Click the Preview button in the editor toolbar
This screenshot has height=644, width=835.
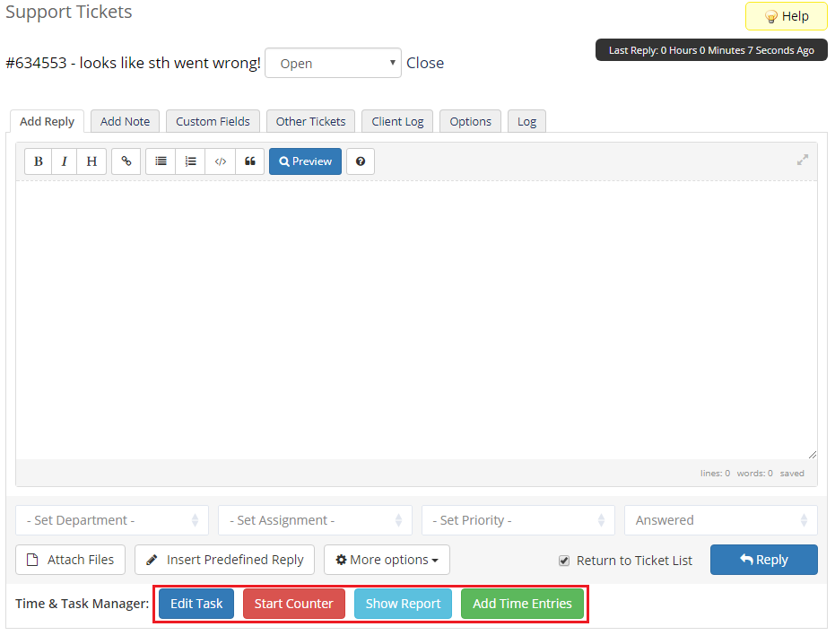pyautogui.click(x=305, y=161)
